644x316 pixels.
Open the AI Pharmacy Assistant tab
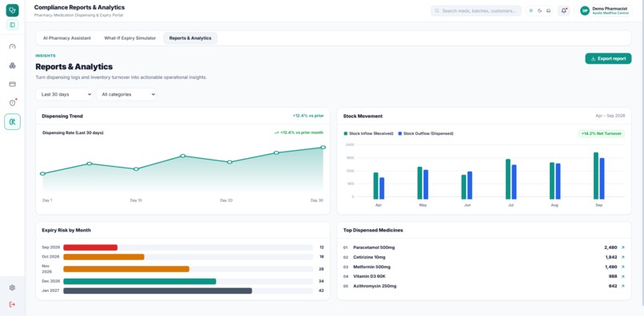67,38
